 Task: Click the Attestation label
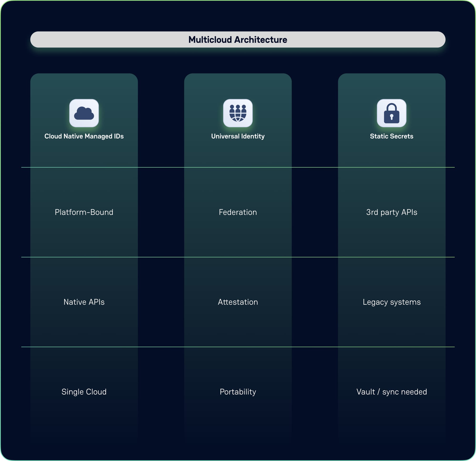238,302
